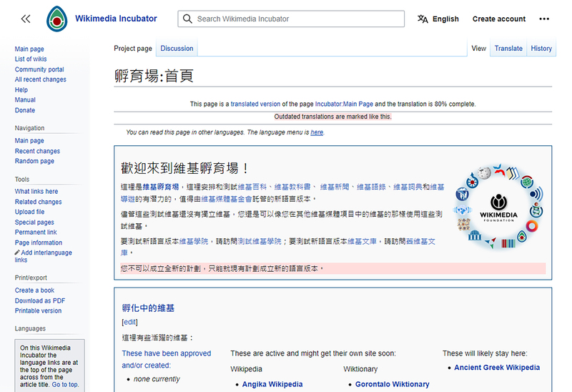The image size is (572, 392).
Task: Click Add interlanguage links
Action: click(x=43, y=256)
